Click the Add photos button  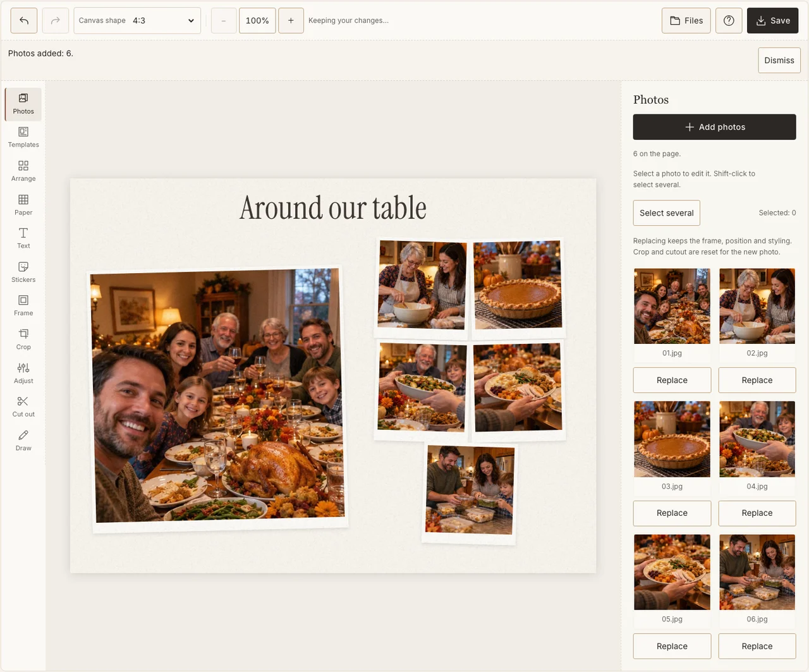715,127
